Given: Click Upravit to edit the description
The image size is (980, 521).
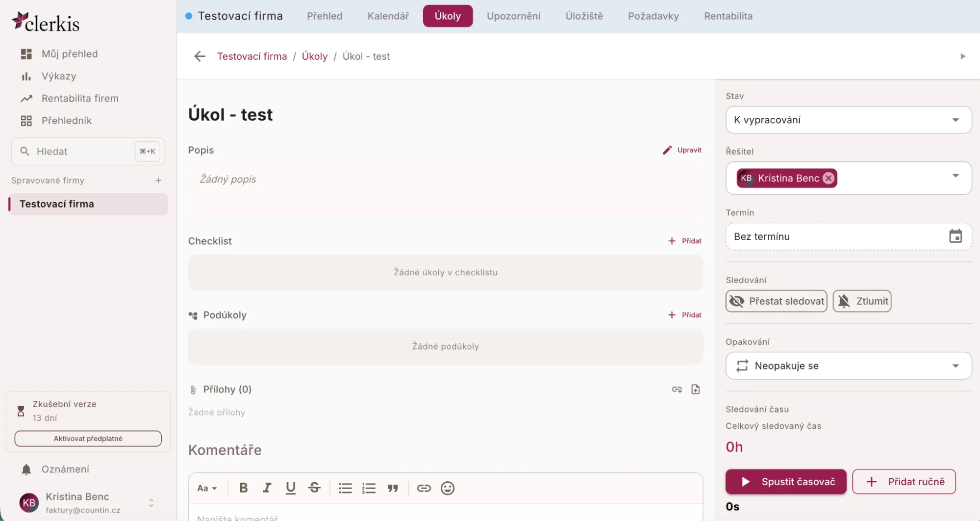Looking at the screenshot, I should coord(682,150).
